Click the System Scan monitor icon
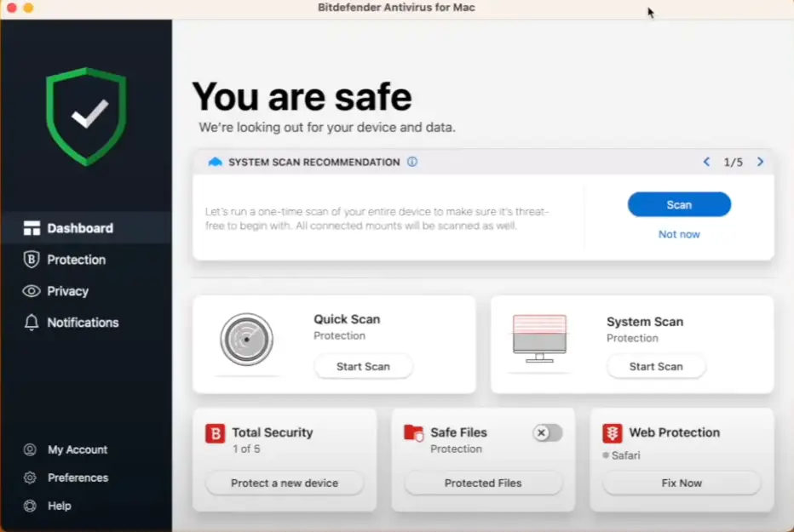Viewport: 794px width, 532px height. pyautogui.click(x=539, y=337)
